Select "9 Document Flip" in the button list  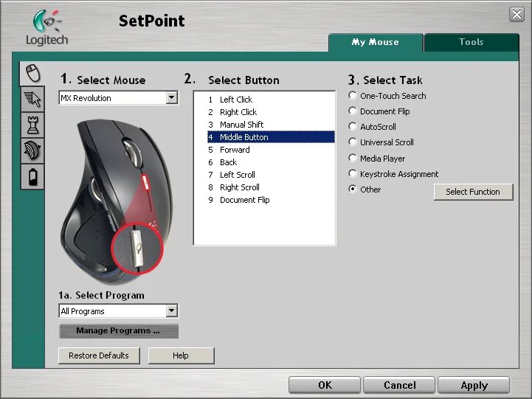click(271, 200)
